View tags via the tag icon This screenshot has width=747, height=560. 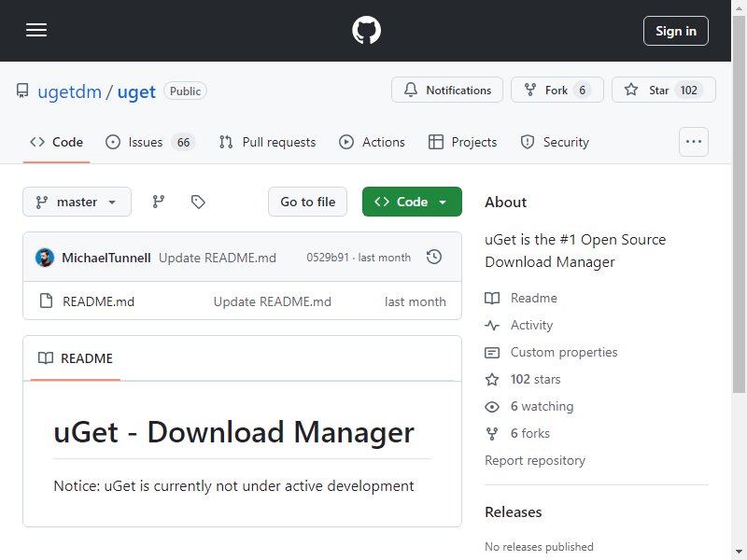(x=198, y=202)
